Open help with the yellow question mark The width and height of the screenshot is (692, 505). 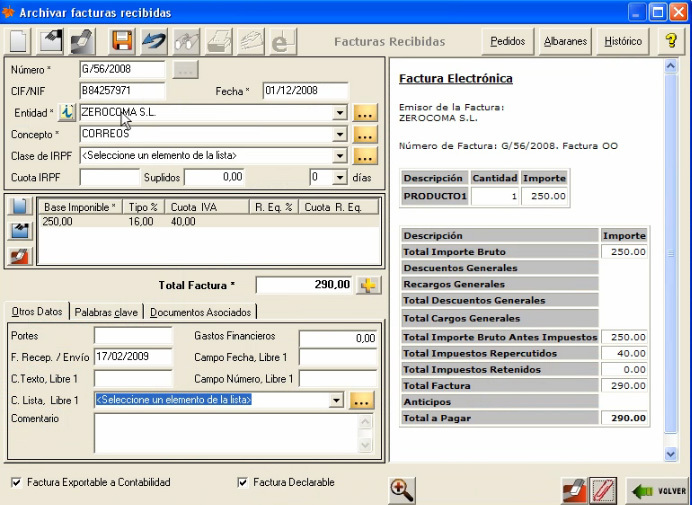[x=671, y=41]
